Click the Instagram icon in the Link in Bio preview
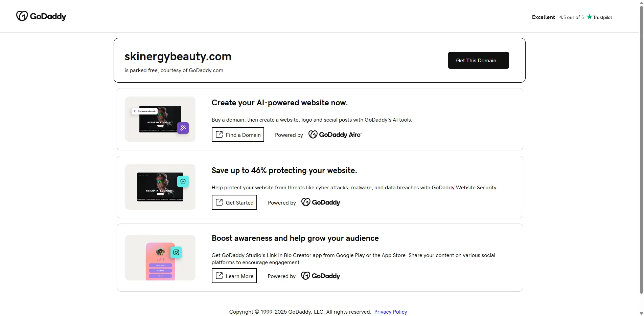Image resolution: width=644 pixels, height=316 pixels. pyautogui.click(x=176, y=252)
